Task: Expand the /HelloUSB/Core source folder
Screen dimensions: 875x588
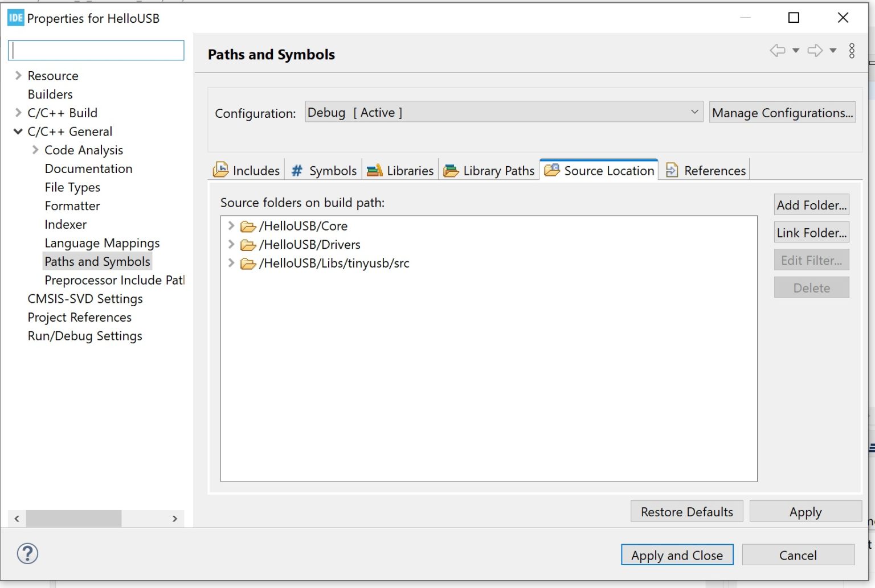Action: (x=231, y=225)
